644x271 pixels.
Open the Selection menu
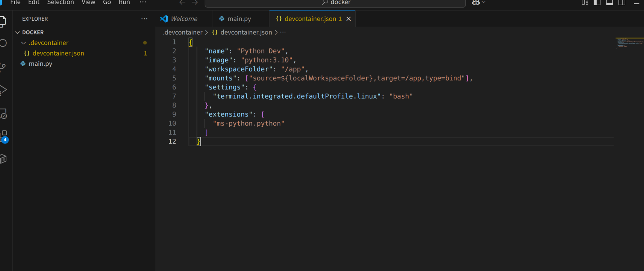[x=61, y=3]
